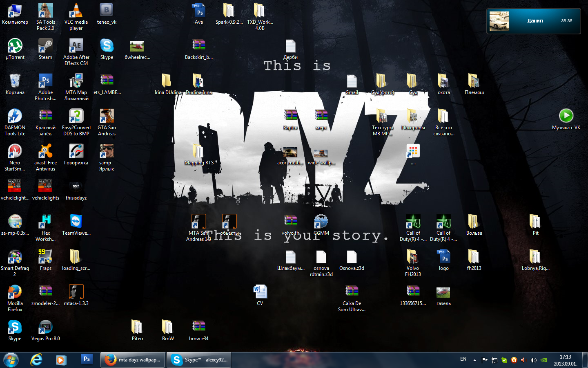Select the TeamViewer desktop shortcut
Screen dimensions: 588x368
coord(76,225)
